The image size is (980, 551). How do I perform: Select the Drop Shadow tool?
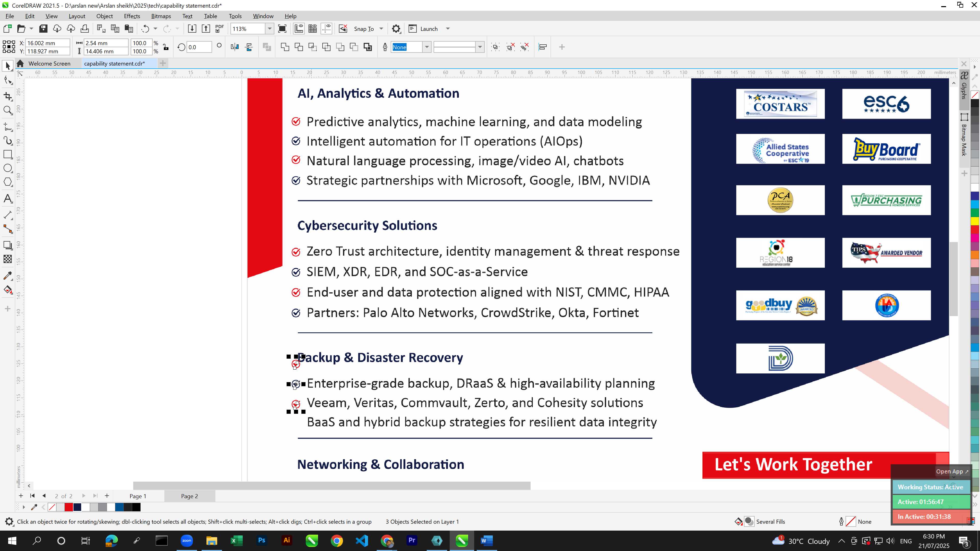[8, 245]
